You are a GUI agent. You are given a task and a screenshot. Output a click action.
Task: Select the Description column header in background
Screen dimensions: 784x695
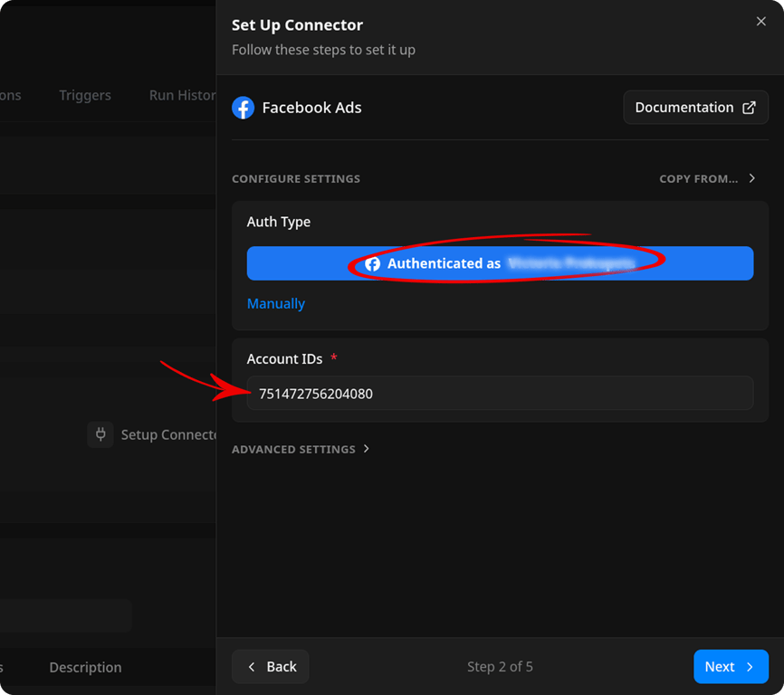pos(85,667)
